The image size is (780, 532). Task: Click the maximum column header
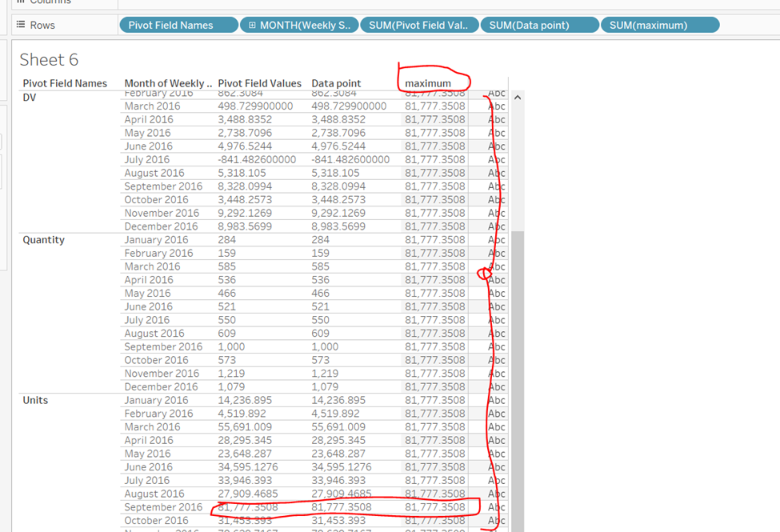tap(428, 83)
